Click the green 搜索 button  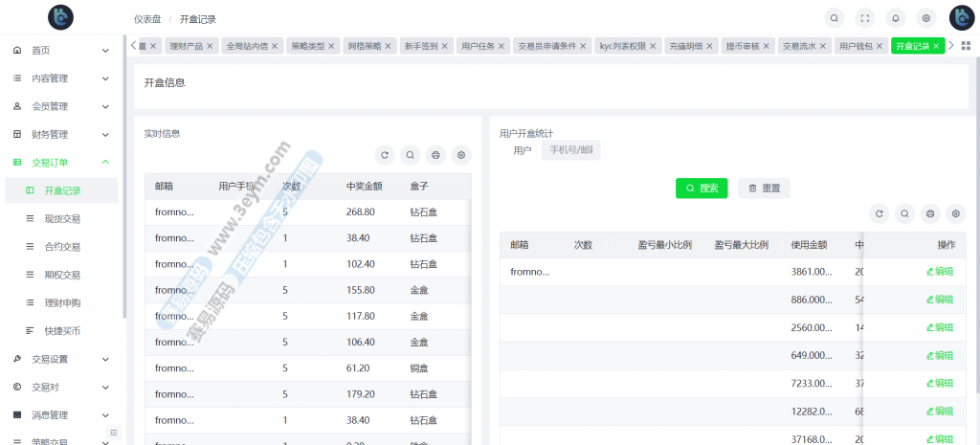pyautogui.click(x=702, y=189)
